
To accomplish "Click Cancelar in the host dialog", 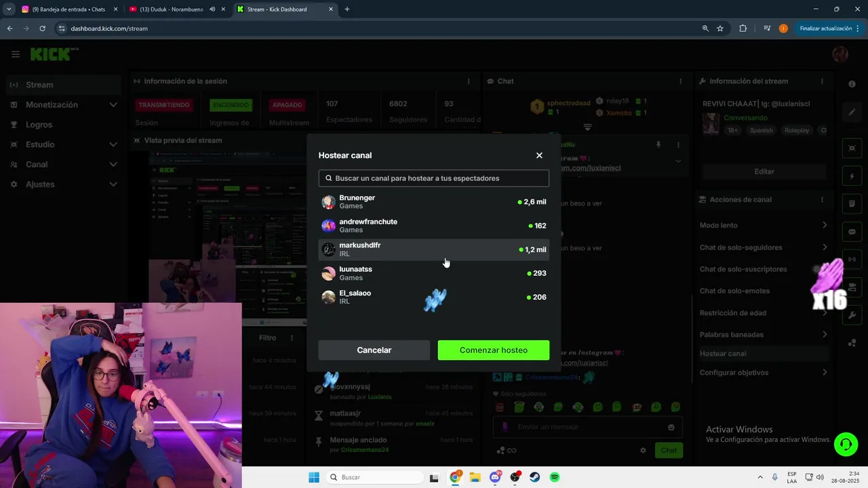I will [x=374, y=350].
